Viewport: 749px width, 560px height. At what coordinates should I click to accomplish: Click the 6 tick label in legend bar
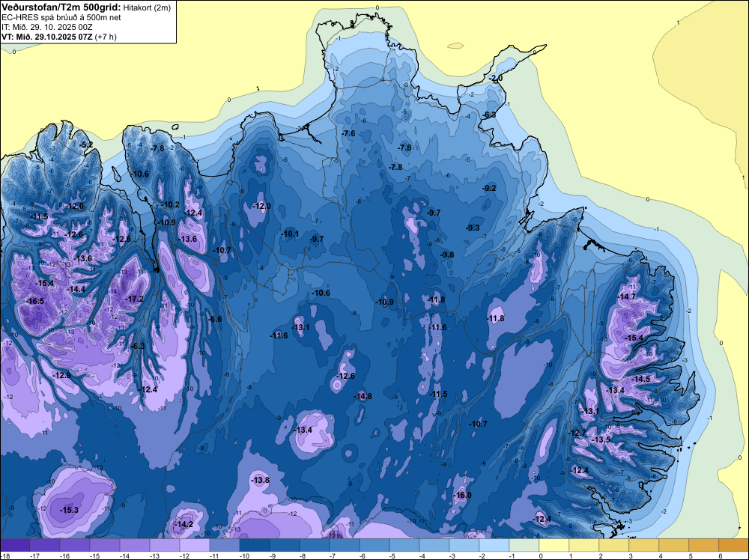(x=720, y=556)
